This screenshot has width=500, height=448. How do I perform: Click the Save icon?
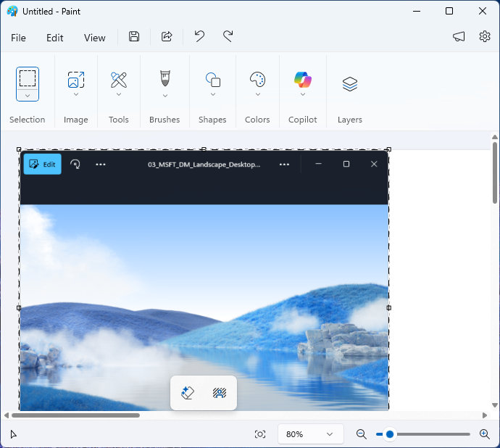pyautogui.click(x=134, y=36)
